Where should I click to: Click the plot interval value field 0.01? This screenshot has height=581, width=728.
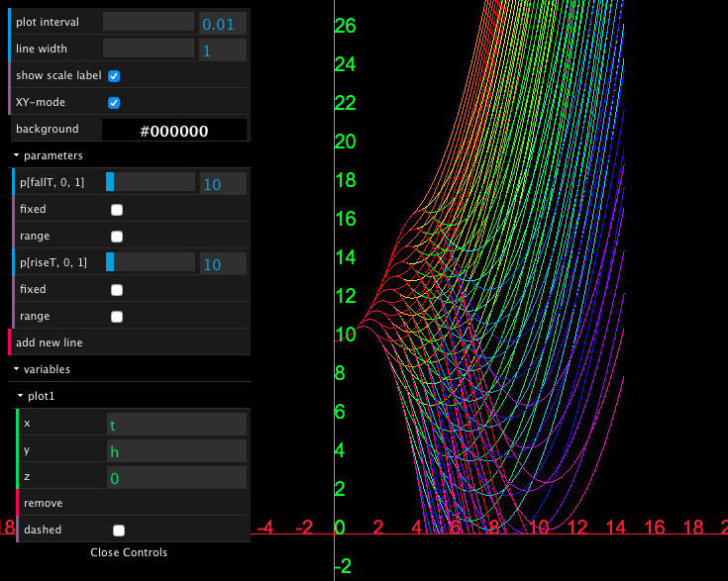tap(223, 23)
